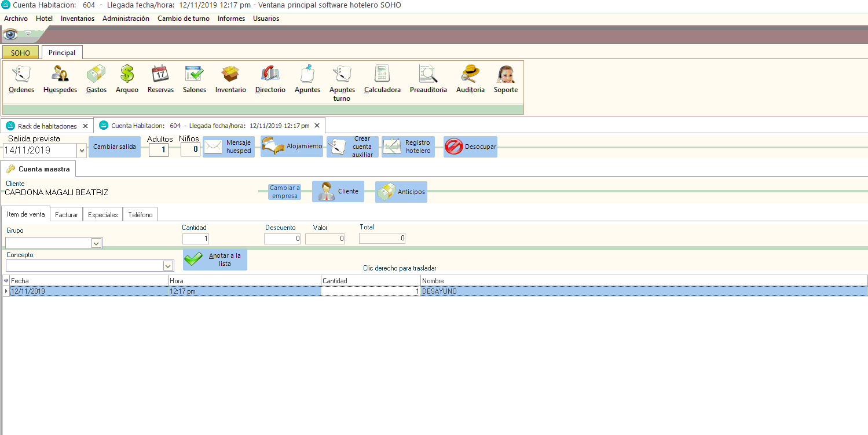Click the Cambiar salida button

click(x=115, y=147)
